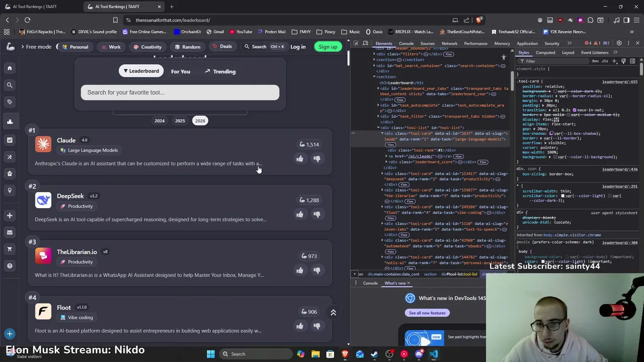644x362 pixels.
Task: Open the Computed styles tab
Action: coord(545,52)
